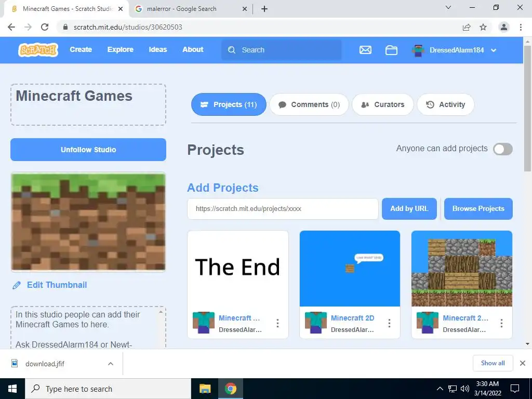Click the download.jfif file icon
532x399 pixels.
[15, 363]
